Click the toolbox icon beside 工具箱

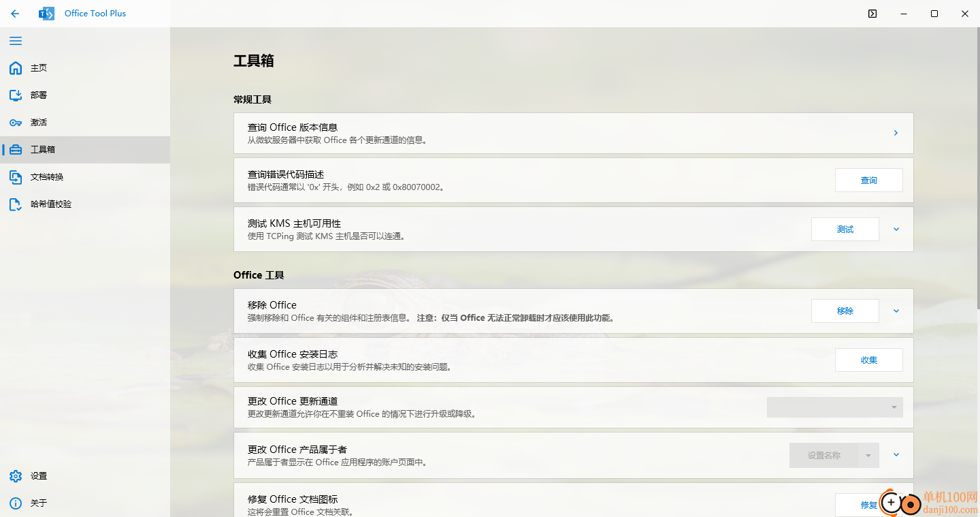tap(16, 150)
